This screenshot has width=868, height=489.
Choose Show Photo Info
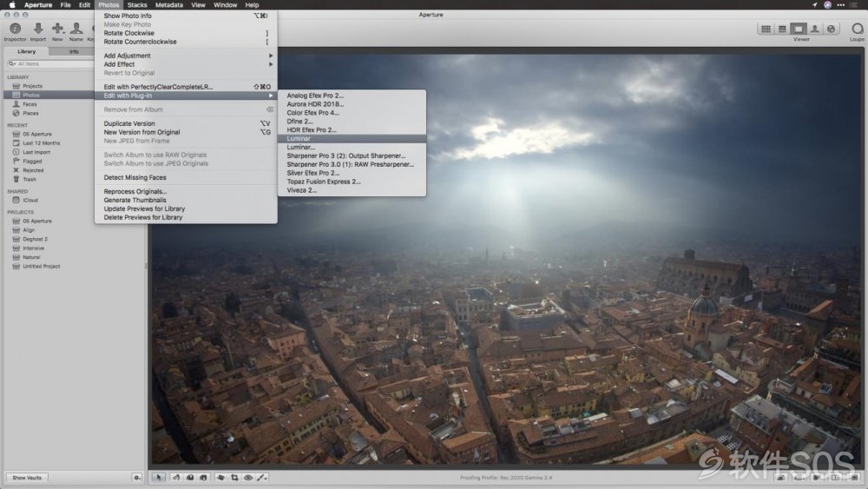[x=186, y=16]
